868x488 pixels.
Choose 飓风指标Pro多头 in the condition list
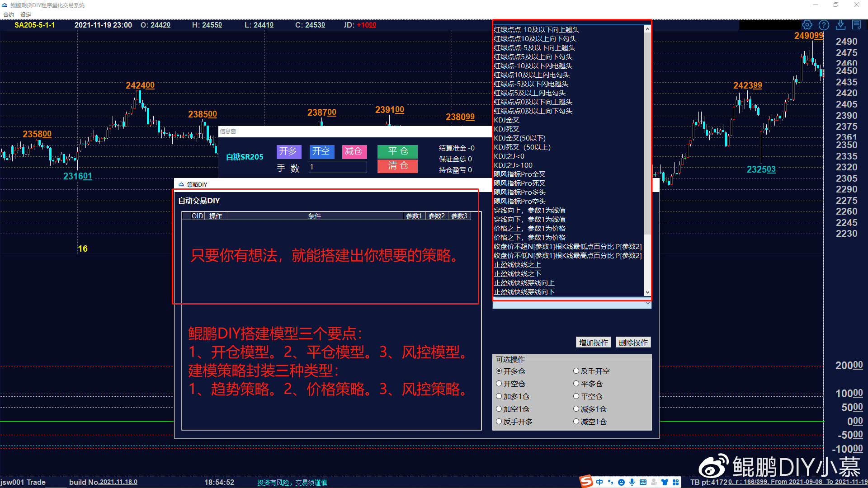[519, 192]
